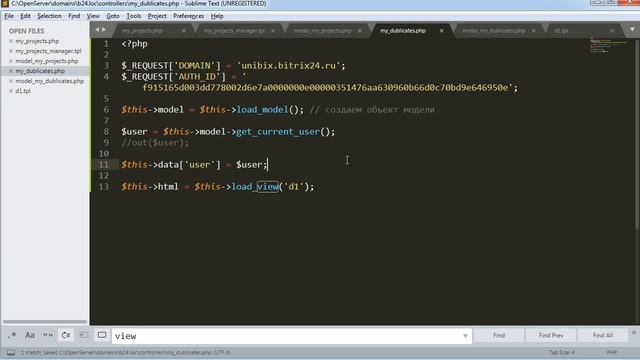Open the Preferences menu
The height and width of the screenshot is (360, 640).
tap(188, 16)
